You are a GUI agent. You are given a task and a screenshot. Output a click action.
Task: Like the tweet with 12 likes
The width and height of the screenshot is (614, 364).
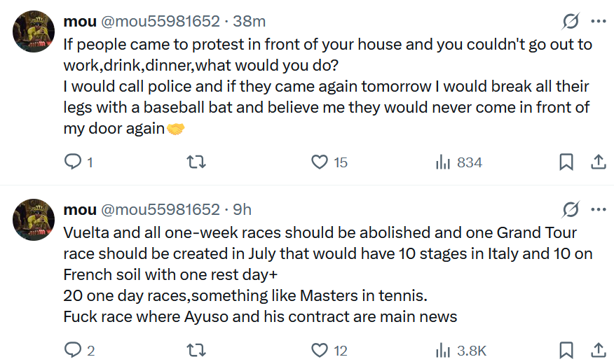pyautogui.click(x=320, y=350)
